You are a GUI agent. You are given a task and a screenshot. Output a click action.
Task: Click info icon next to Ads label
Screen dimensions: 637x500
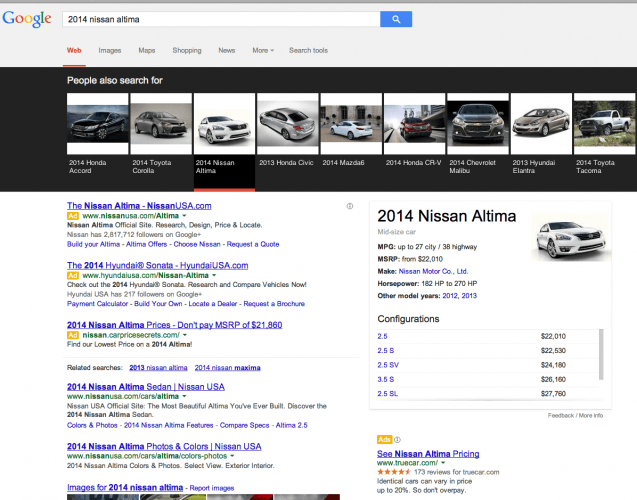pyautogui.click(x=398, y=439)
